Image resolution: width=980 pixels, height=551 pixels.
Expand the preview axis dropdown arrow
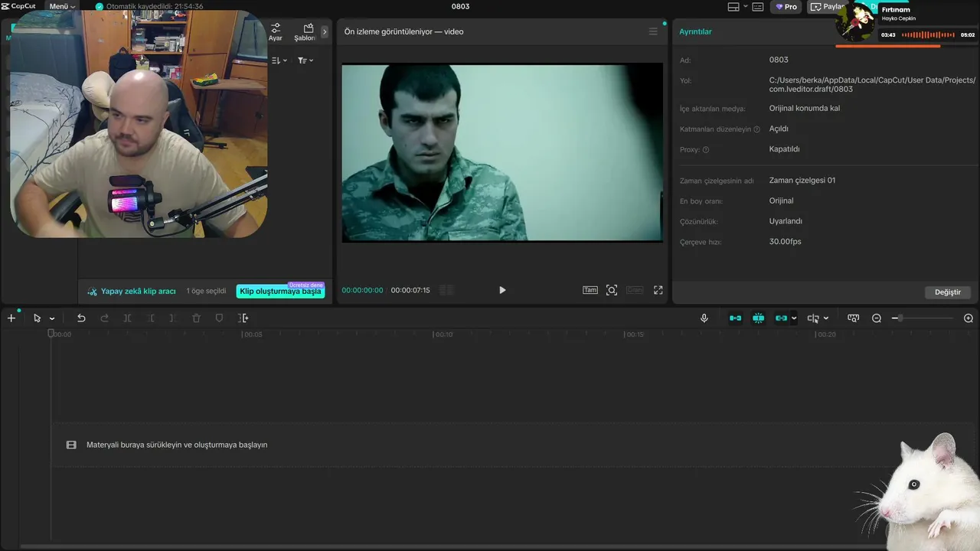click(x=826, y=318)
